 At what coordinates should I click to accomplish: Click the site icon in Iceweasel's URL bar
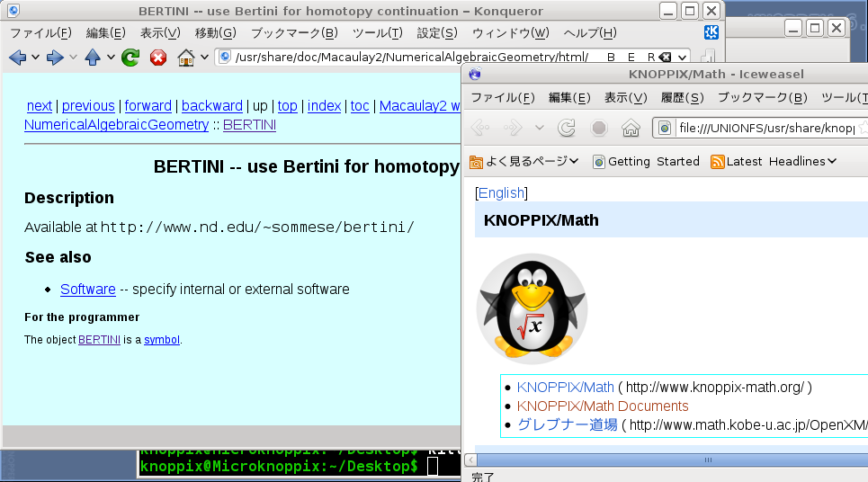[665, 128]
